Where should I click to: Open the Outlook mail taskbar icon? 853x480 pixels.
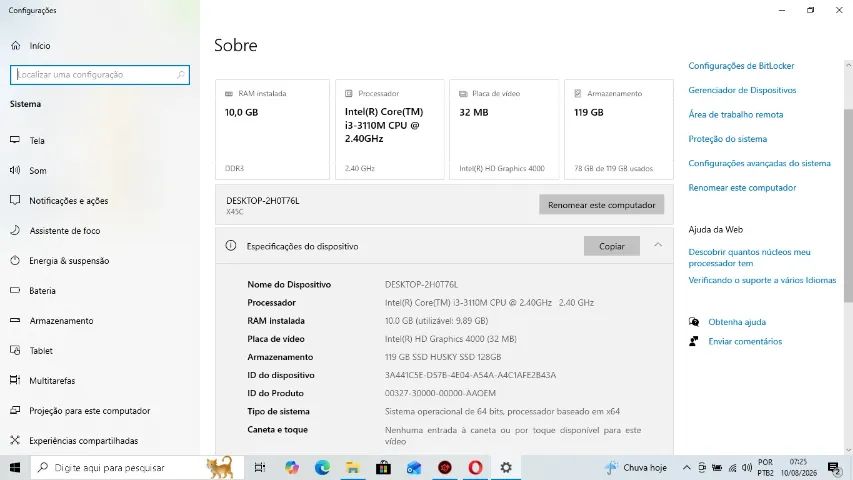coord(414,467)
